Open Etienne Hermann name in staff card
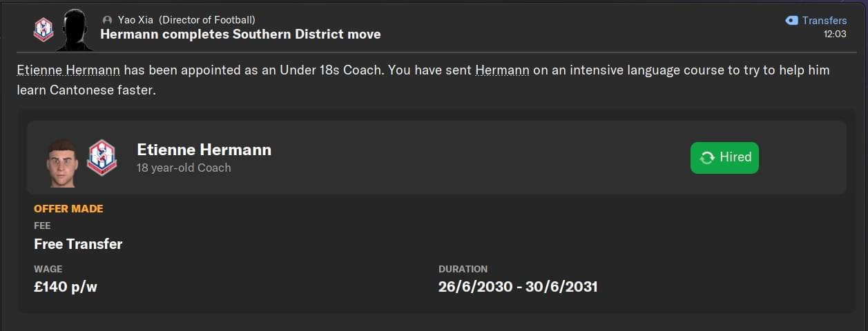868x331 pixels. 204,150
